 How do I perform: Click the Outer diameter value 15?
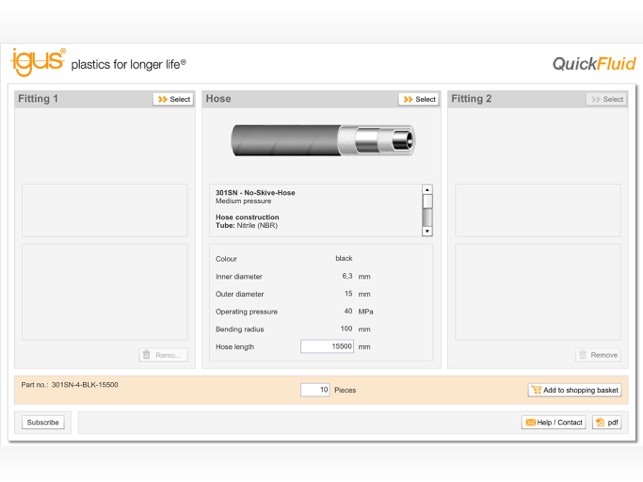point(348,294)
